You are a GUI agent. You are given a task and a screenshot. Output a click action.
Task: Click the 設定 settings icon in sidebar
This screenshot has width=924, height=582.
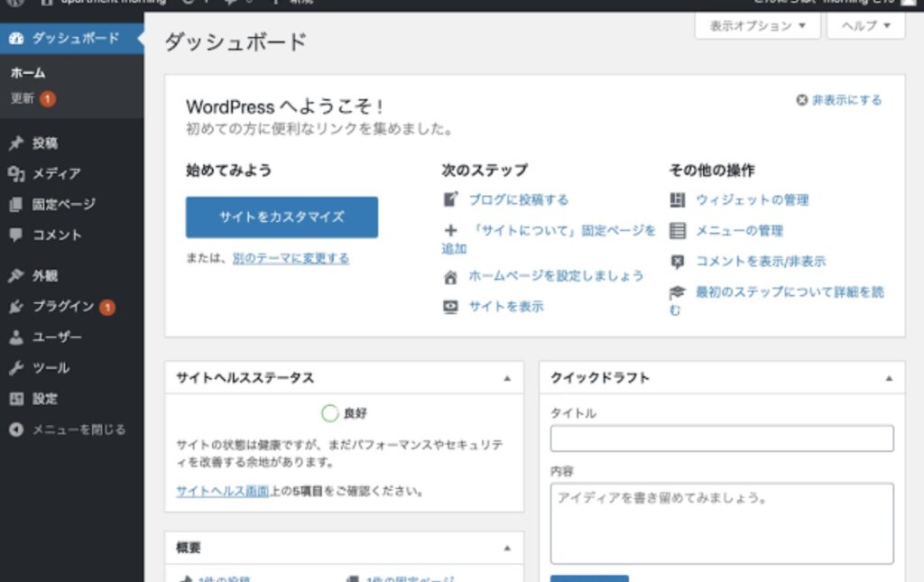click(16, 399)
